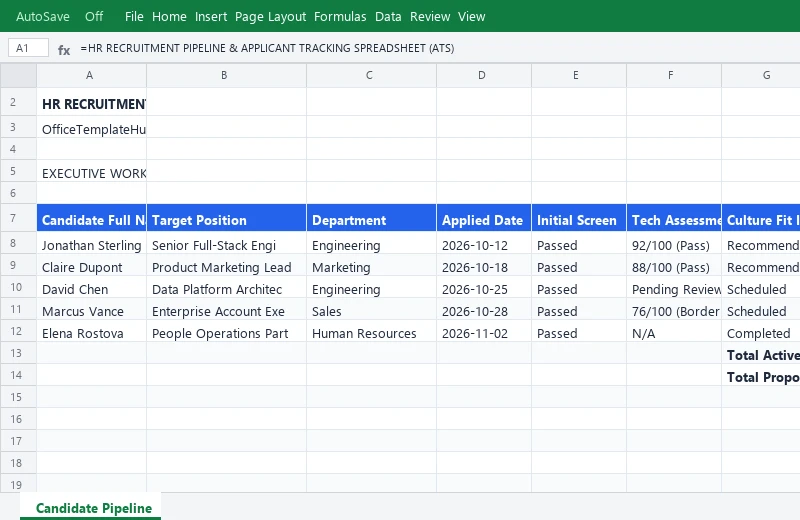Viewport: 800px width, 520px height.
Task: Select the Human Resources cell
Action: (371, 331)
